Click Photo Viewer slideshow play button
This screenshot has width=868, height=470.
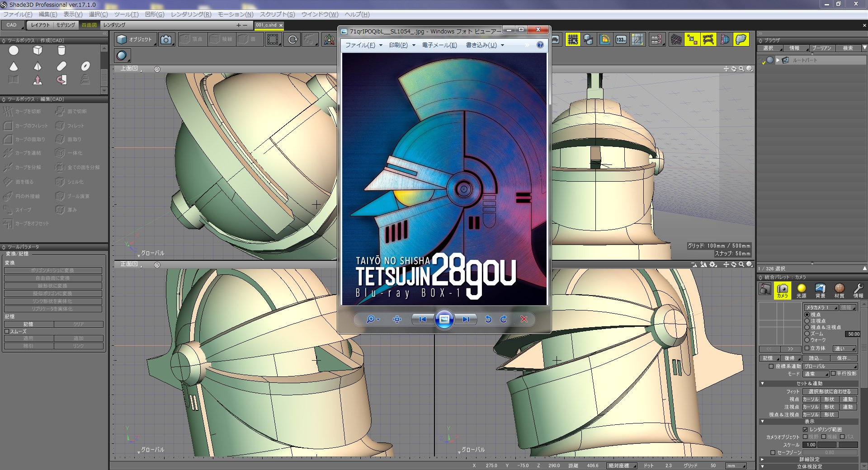point(444,319)
